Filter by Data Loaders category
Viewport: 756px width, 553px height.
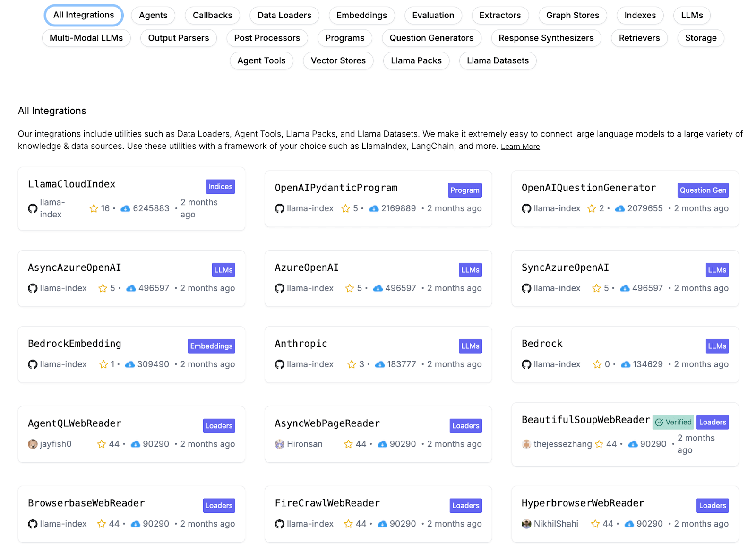(x=284, y=15)
